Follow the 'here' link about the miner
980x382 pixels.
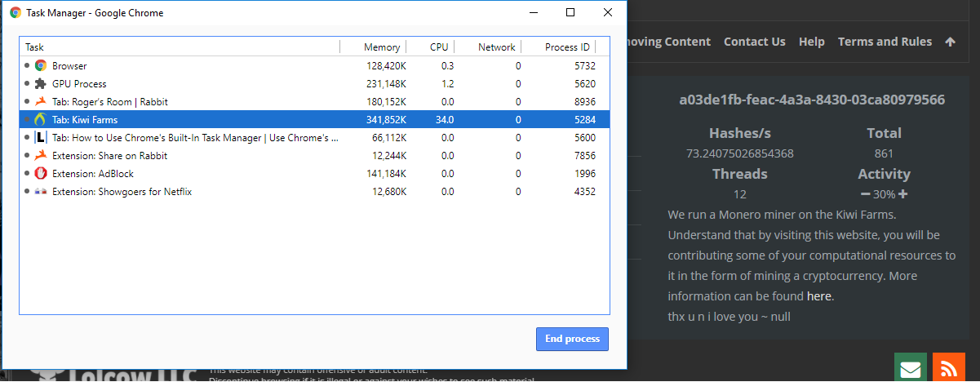[819, 296]
